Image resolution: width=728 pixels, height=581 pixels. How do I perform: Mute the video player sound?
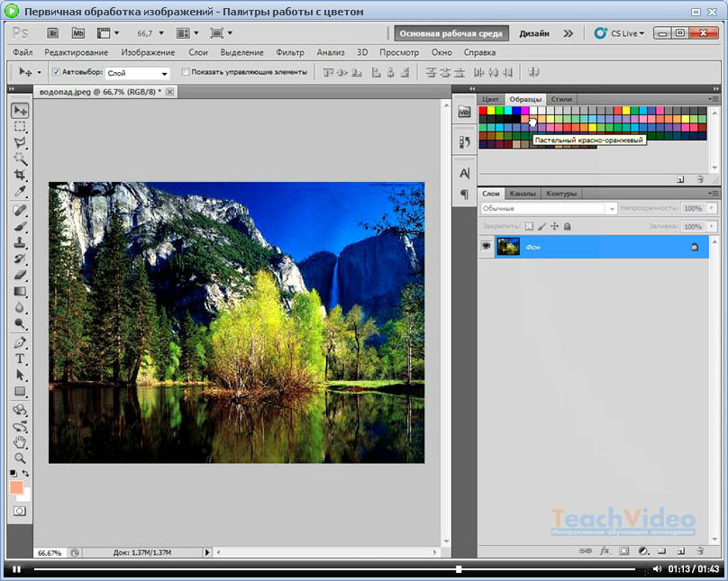click(657, 568)
